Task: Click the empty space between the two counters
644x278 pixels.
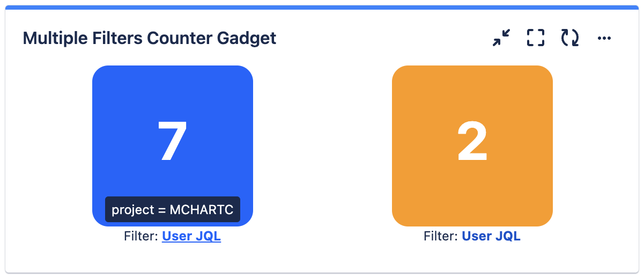Action: (x=322, y=145)
